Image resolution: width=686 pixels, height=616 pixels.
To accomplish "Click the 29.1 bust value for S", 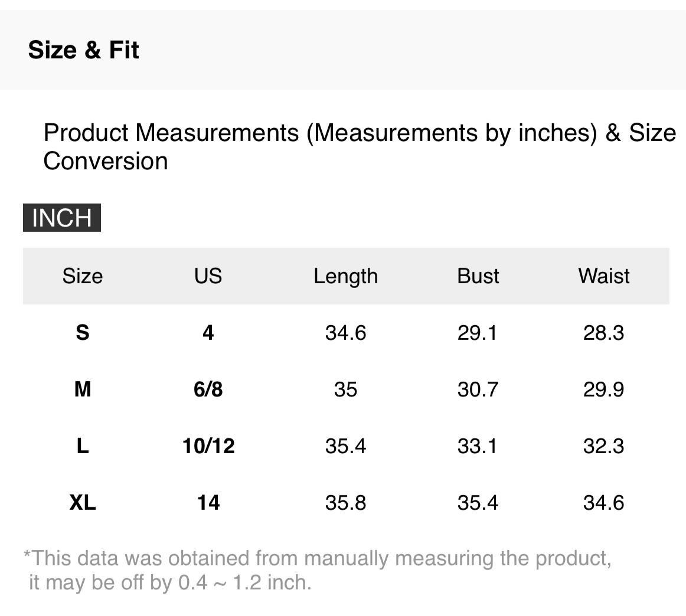I will click(478, 333).
